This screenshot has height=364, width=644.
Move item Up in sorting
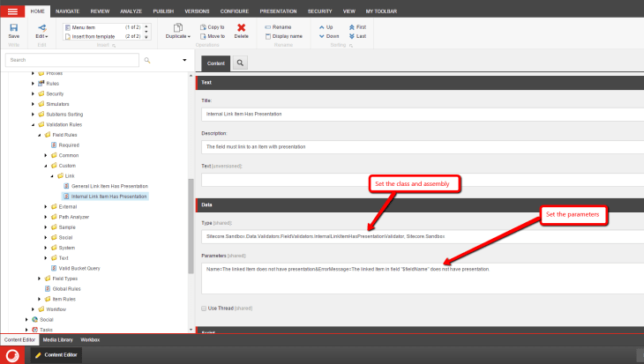(x=326, y=27)
